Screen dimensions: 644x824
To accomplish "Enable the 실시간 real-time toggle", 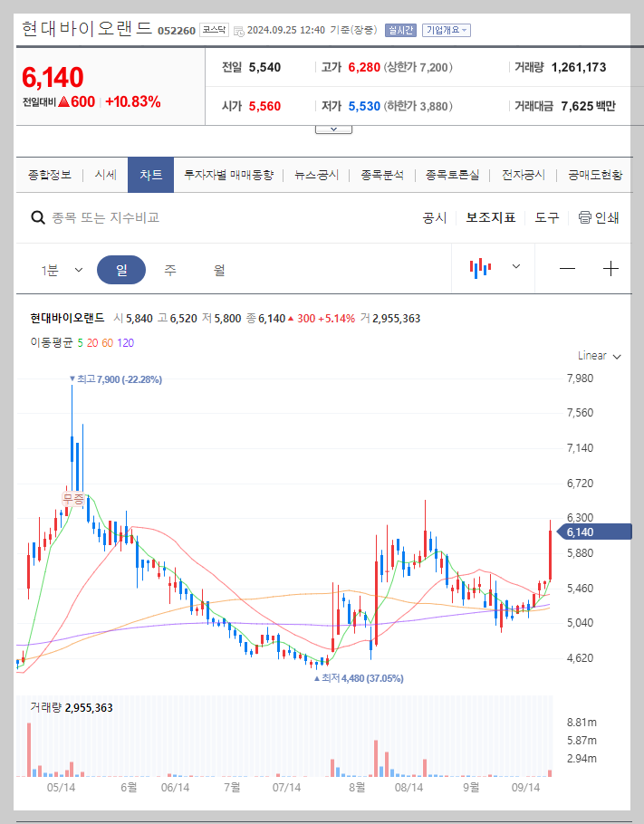I will click(x=399, y=29).
